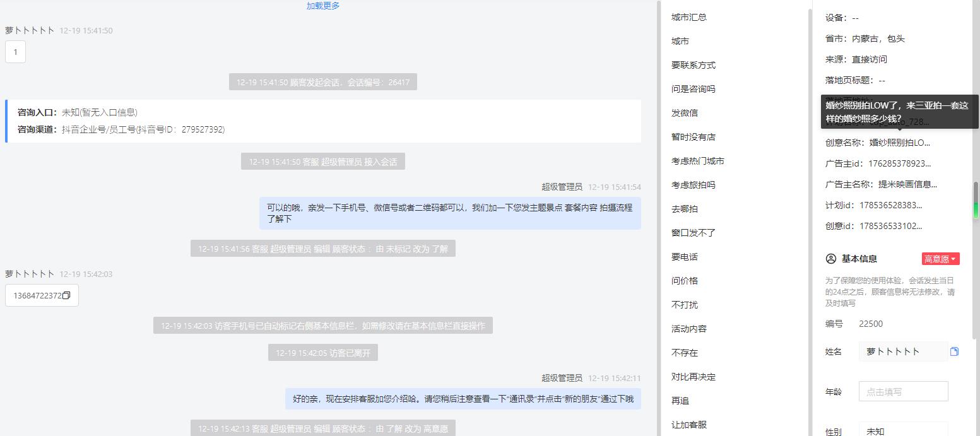The height and width of the screenshot is (436, 980).
Task: Click the 咨询入口 未知 info line
Action: [78, 112]
